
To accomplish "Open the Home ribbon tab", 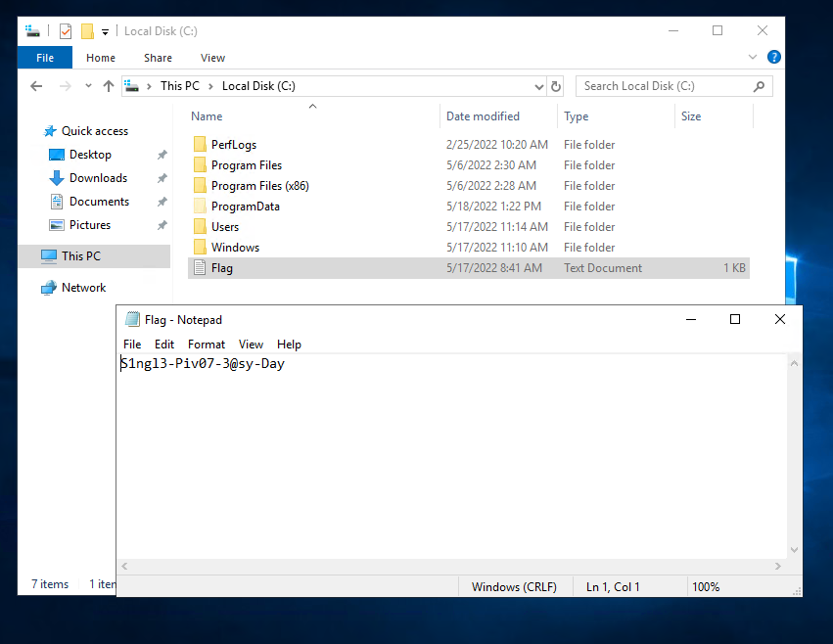I will click(x=101, y=58).
